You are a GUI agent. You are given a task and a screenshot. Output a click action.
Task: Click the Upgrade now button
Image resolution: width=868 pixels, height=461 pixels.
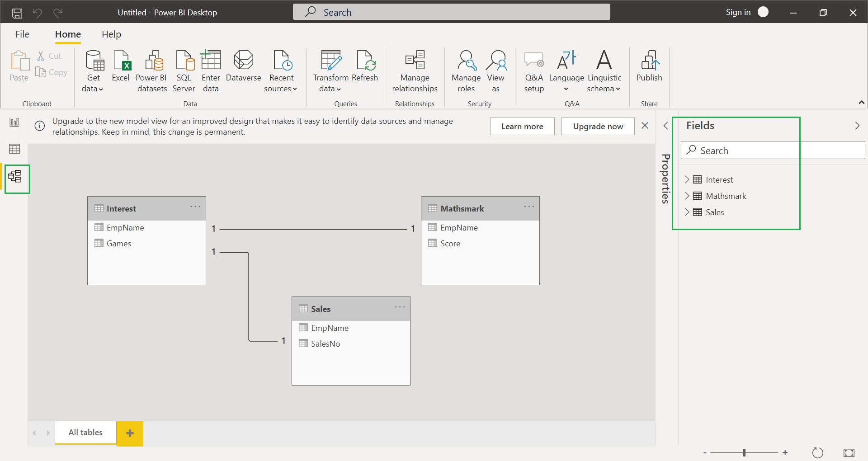[598, 127]
